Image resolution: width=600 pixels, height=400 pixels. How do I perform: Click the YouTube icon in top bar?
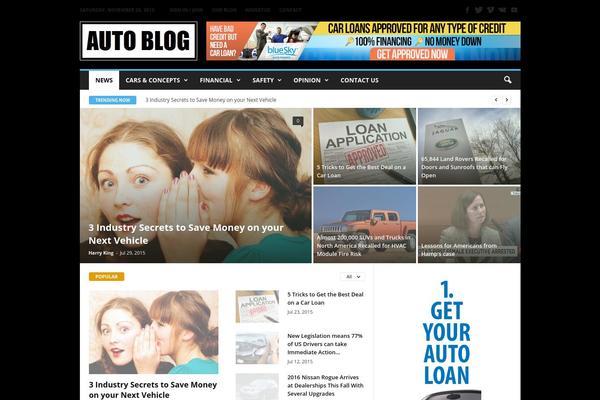pyautogui.click(x=514, y=10)
